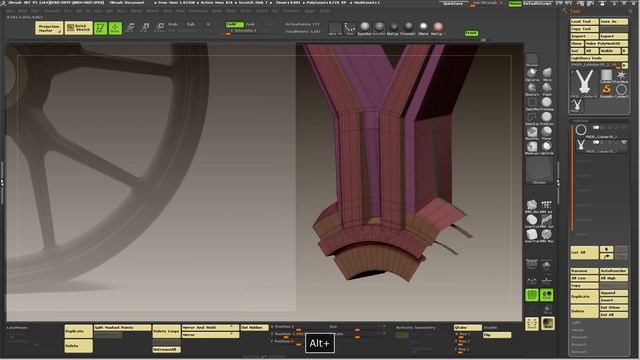The image size is (640, 360).
Task: Click the DefaultZScript button
Action: 538,4
